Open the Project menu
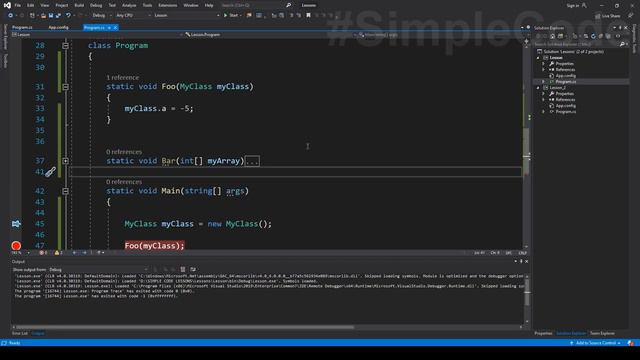Screen dimensions: 640x360 62,5
